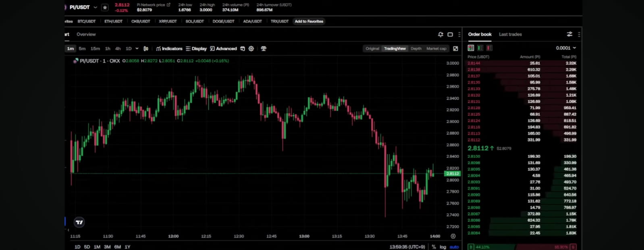Open the chart panel more options menu
The width and height of the screenshot is (644, 250).
click(x=459, y=35)
